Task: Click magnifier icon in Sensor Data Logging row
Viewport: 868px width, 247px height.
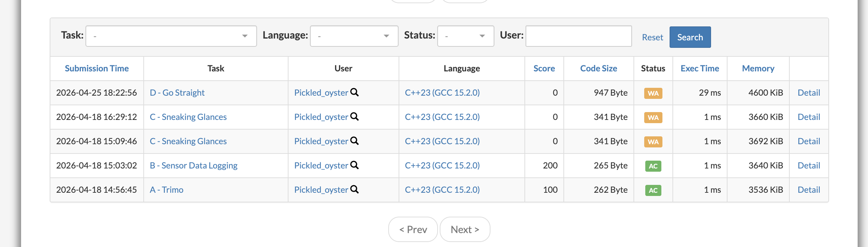Action: [354, 165]
